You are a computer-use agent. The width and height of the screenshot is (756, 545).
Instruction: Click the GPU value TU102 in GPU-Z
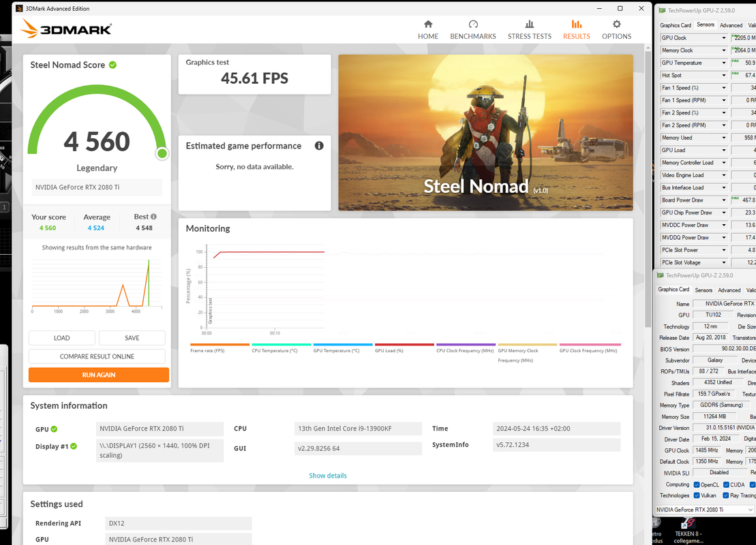point(713,315)
